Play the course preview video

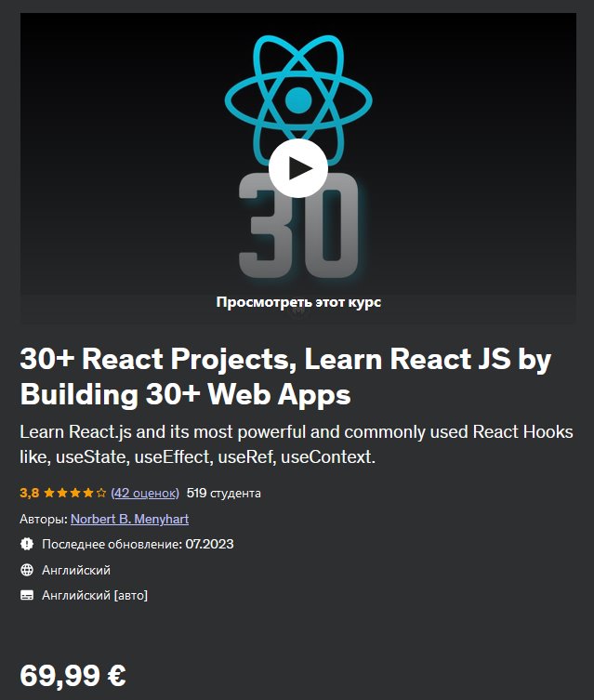tap(297, 168)
